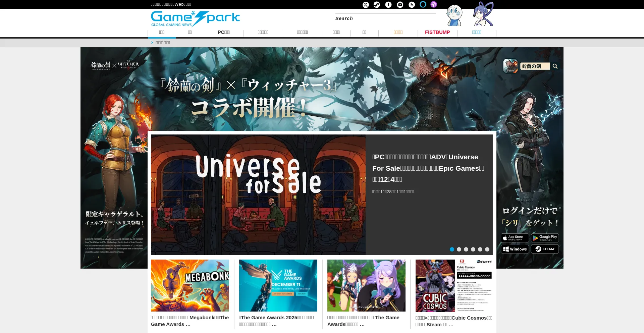
Task: Open the FISTBUMP menu item
Action: (x=437, y=32)
